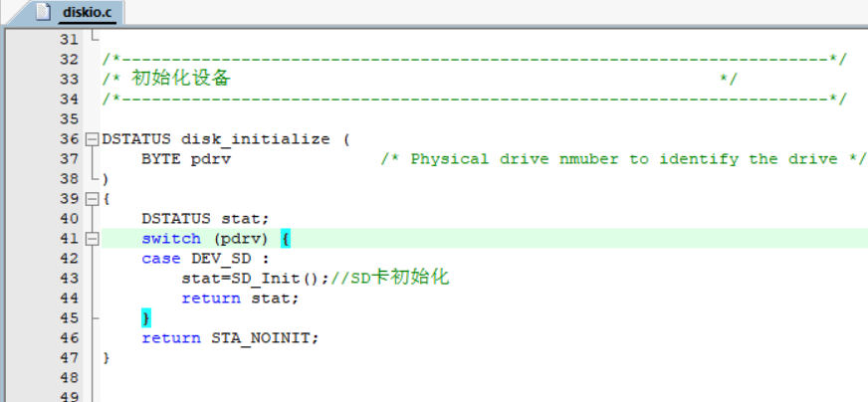Click line number 37 in the gutter

coord(69,159)
